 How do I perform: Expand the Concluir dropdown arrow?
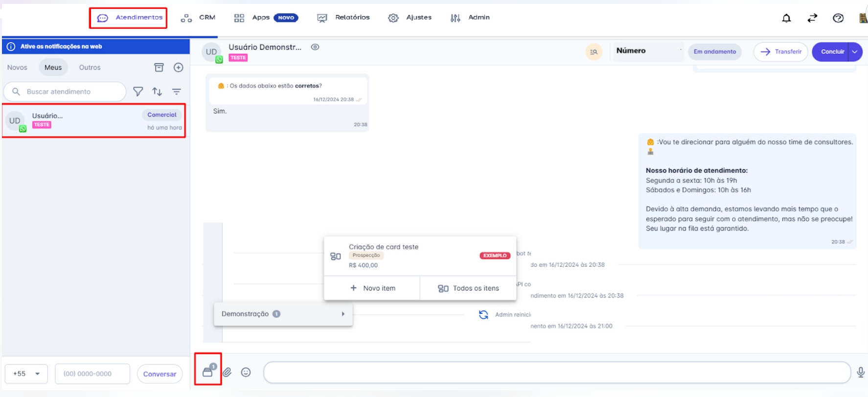(x=855, y=52)
